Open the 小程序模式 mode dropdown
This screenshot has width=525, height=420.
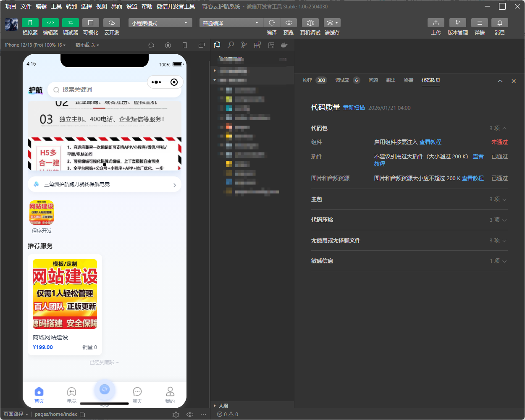pos(160,23)
